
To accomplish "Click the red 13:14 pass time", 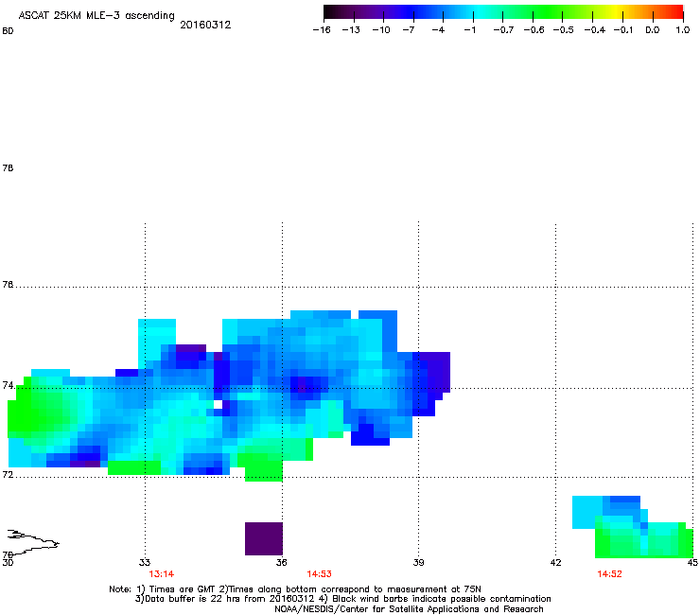I will 161,574.
